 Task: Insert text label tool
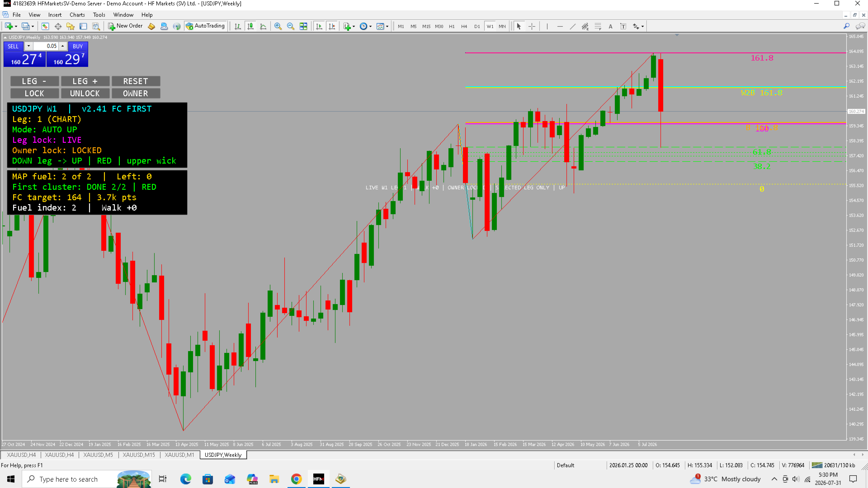(623, 26)
